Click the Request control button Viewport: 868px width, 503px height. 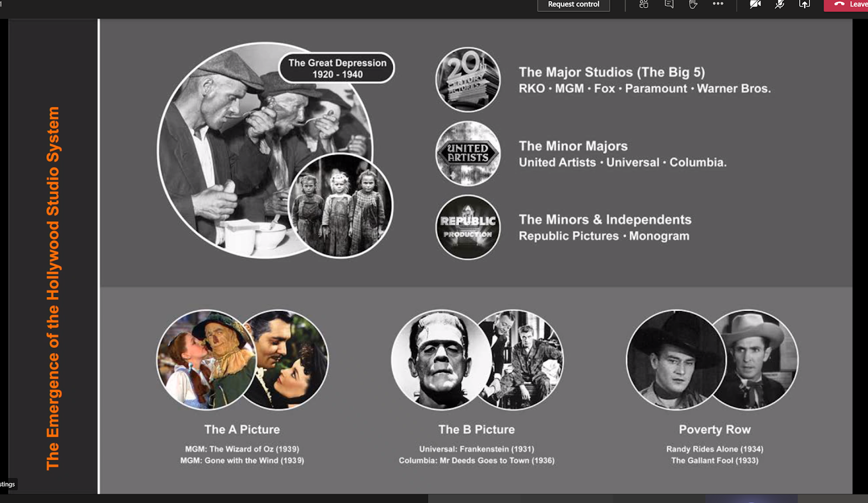tap(573, 4)
